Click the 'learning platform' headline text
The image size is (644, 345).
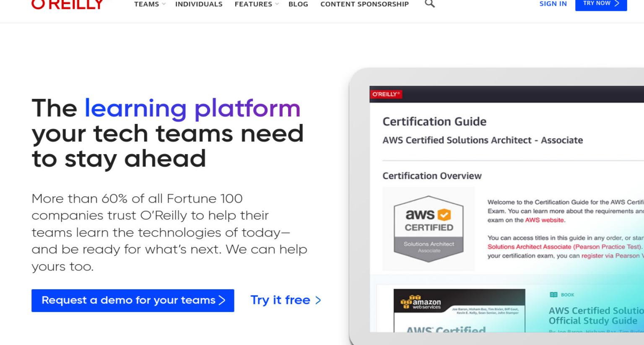(192, 108)
